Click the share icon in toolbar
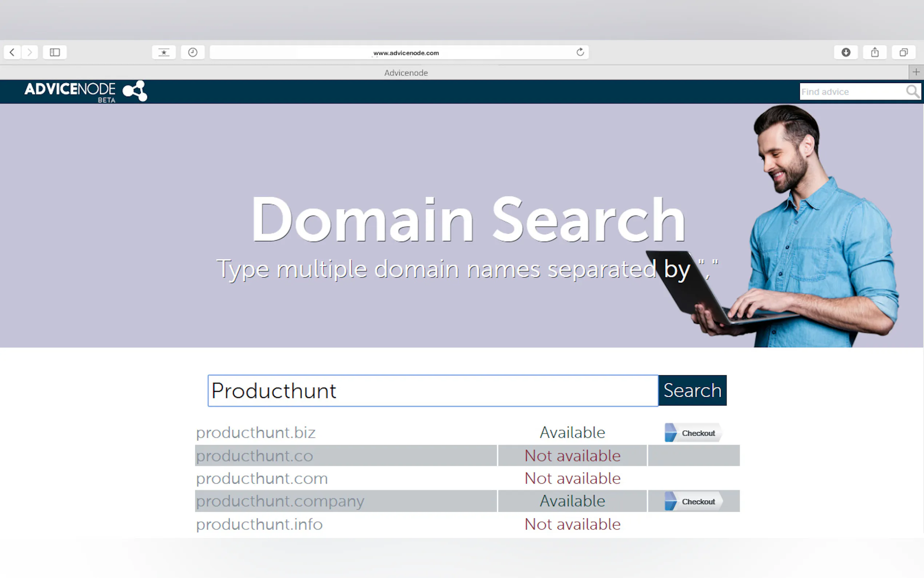924x578 pixels. 875,52
